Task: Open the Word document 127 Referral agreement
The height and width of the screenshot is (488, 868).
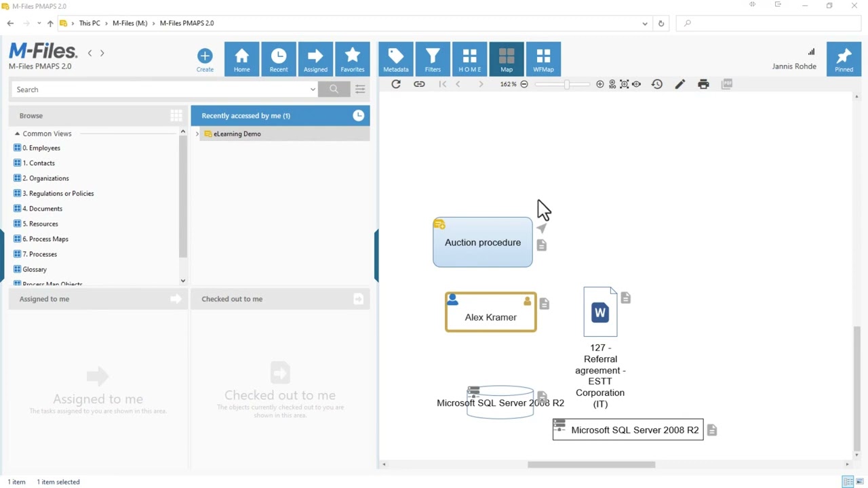Action: (600, 312)
